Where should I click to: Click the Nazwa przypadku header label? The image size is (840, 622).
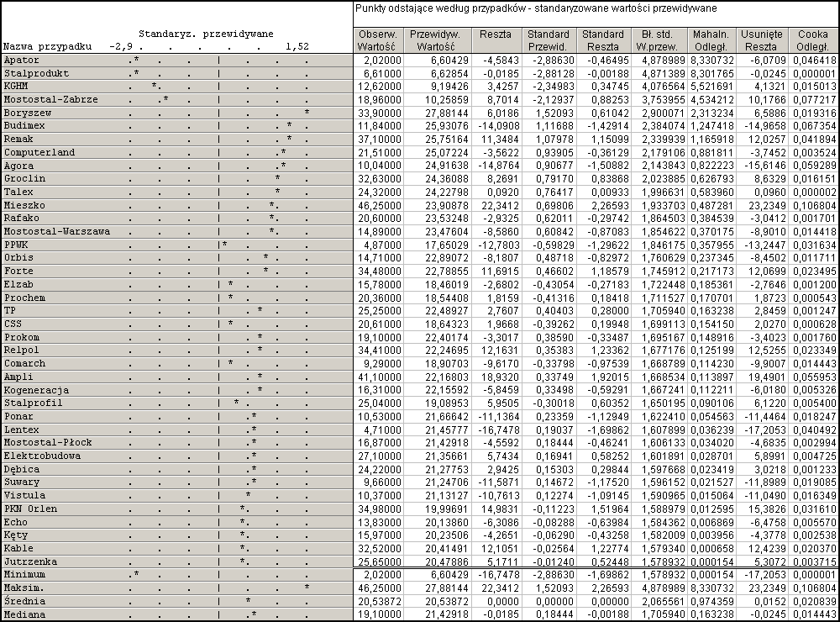[x=48, y=47]
